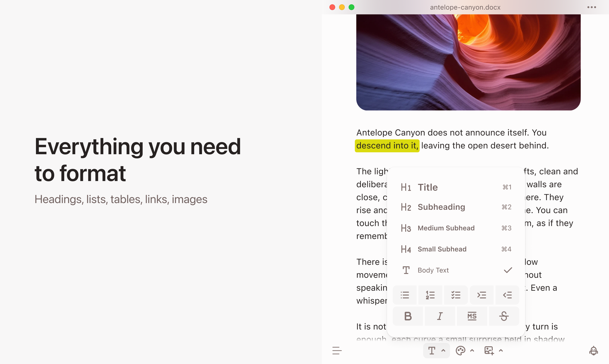Decrease indent with the outdent icon
Image resolution: width=609 pixels, height=364 pixels.
(507, 295)
